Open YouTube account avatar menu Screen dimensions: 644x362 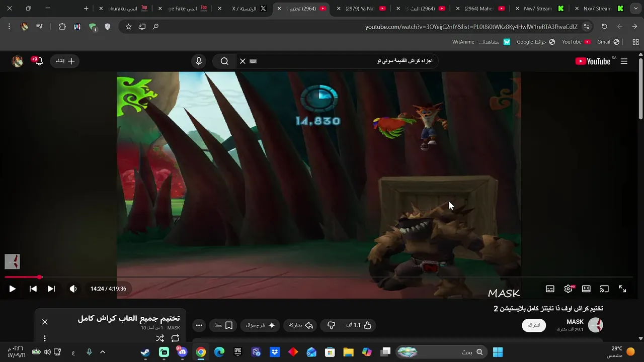coord(18,61)
